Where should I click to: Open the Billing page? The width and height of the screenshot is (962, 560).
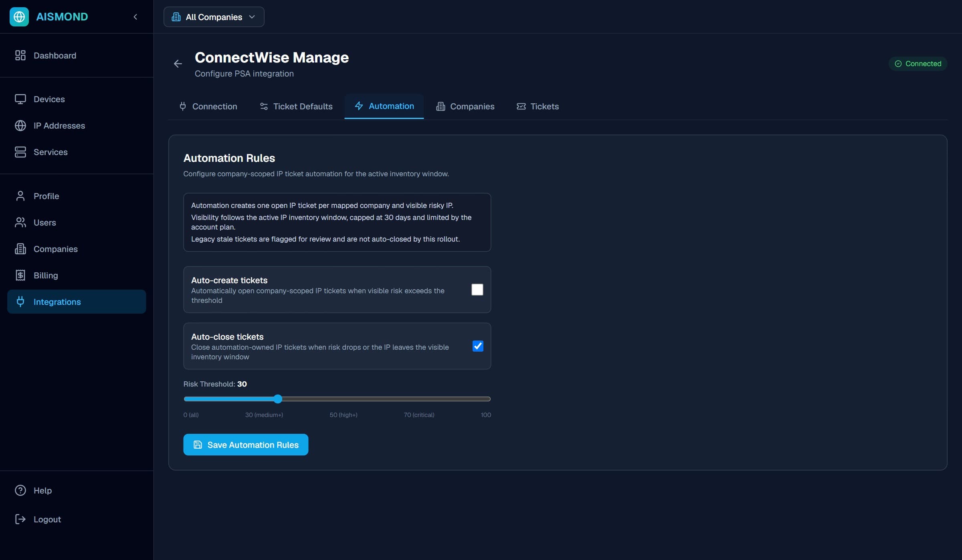click(77, 275)
